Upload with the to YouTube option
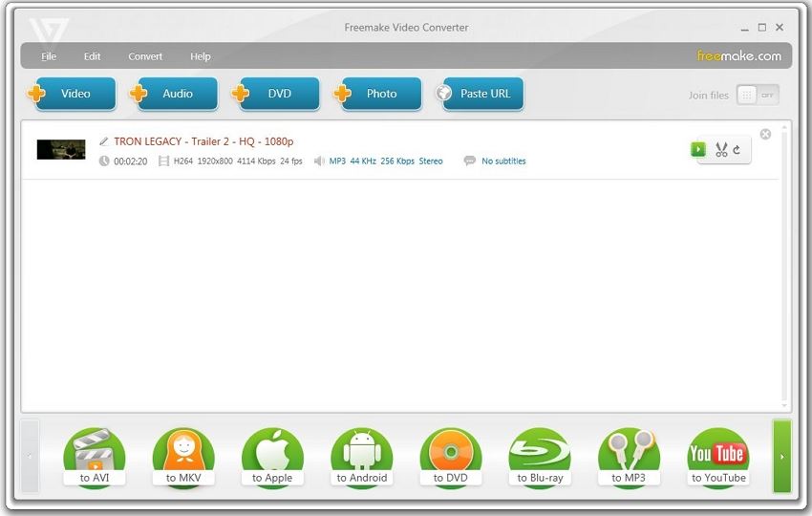 tap(718, 457)
